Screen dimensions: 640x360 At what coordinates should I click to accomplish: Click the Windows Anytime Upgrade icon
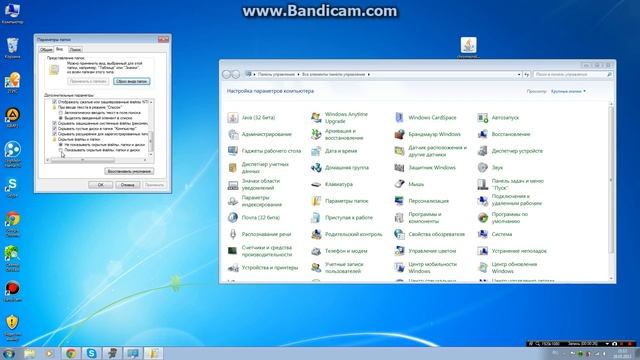coord(316,118)
